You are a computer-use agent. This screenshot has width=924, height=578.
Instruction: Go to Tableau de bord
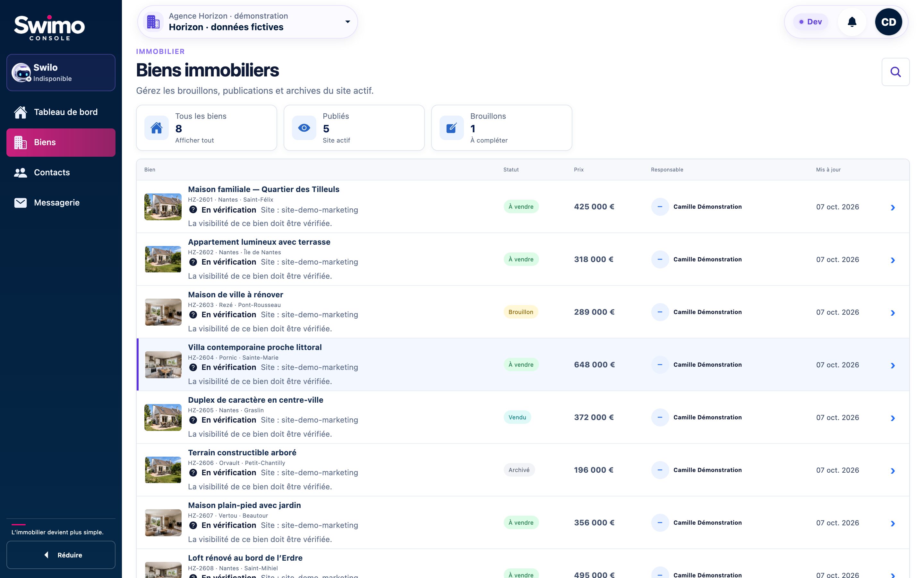61,112
